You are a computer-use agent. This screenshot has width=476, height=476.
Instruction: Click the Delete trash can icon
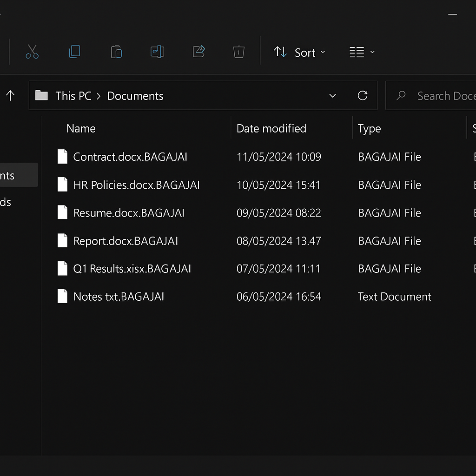click(238, 52)
